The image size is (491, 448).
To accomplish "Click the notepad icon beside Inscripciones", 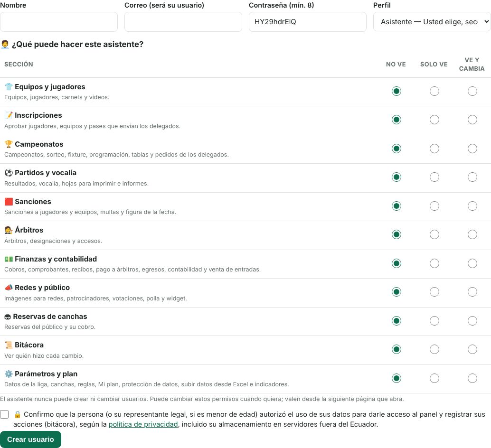I will (9, 115).
